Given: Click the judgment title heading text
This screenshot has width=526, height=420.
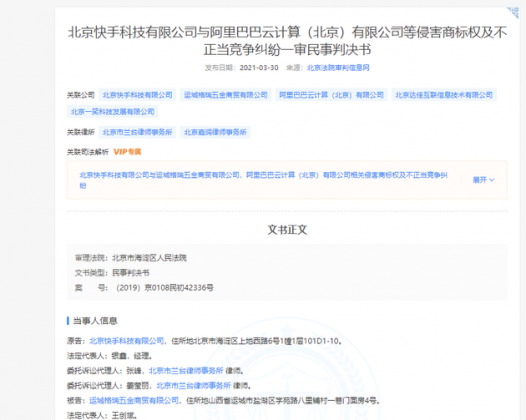Looking at the screenshot, I should coord(287,41).
